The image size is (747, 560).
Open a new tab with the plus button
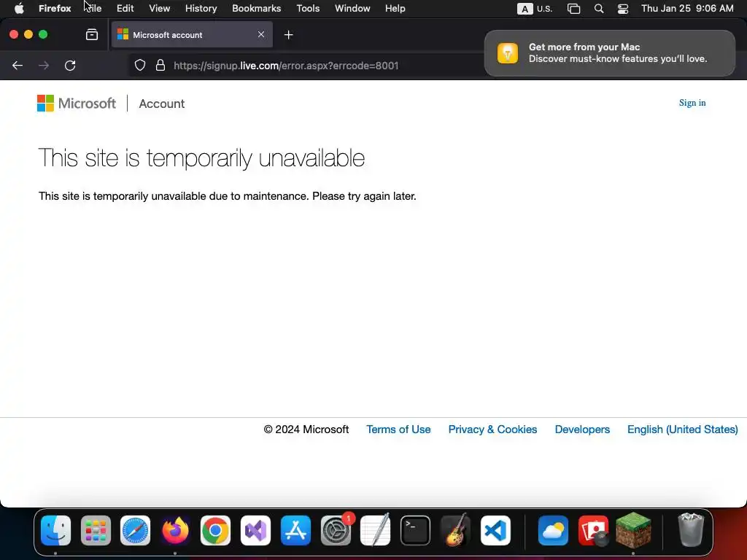pos(288,35)
